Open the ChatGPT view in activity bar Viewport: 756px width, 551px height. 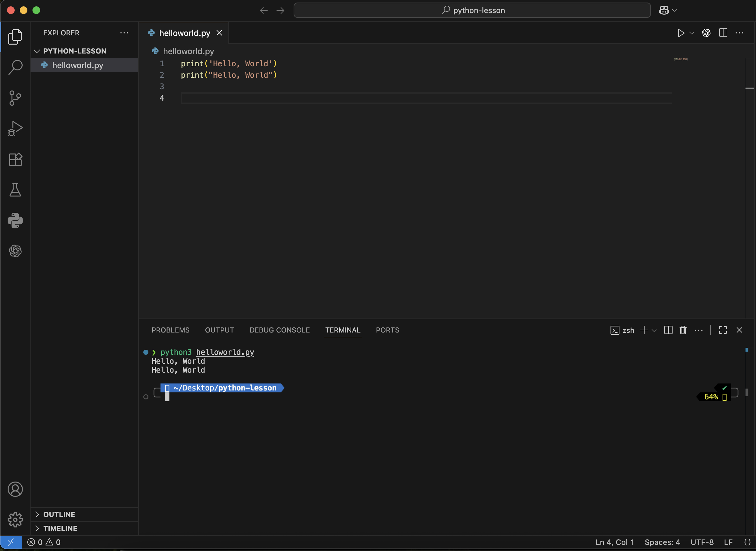(x=15, y=251)
